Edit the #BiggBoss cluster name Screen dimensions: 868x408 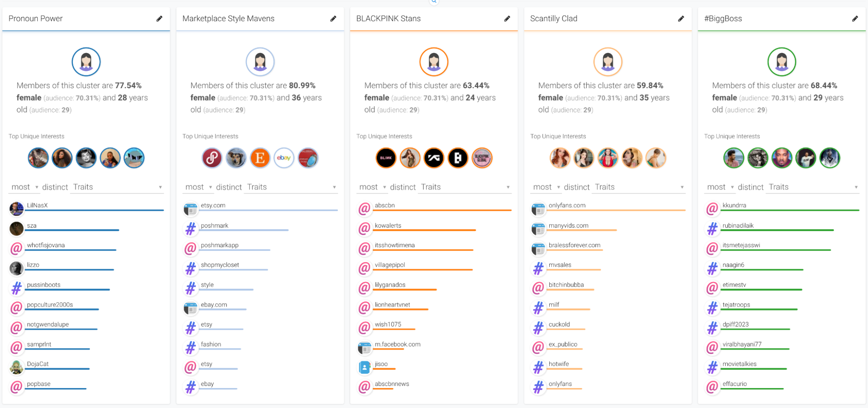[855, 19]
